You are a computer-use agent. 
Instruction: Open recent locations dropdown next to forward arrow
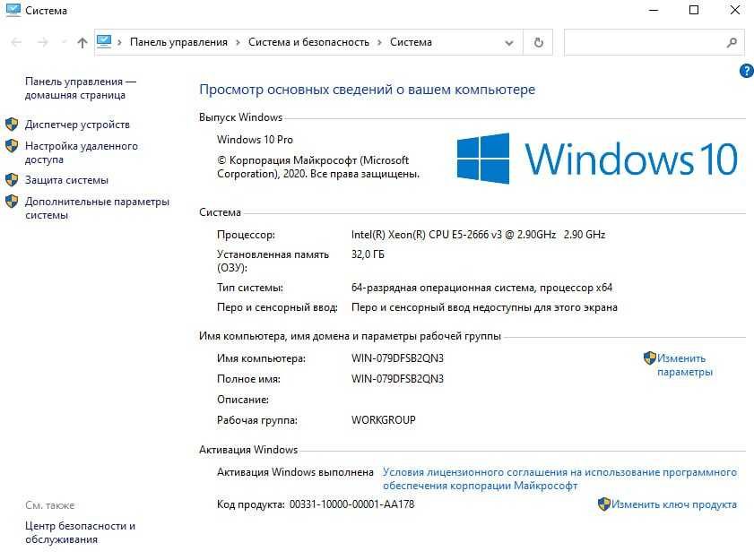(x=64, y=42)
